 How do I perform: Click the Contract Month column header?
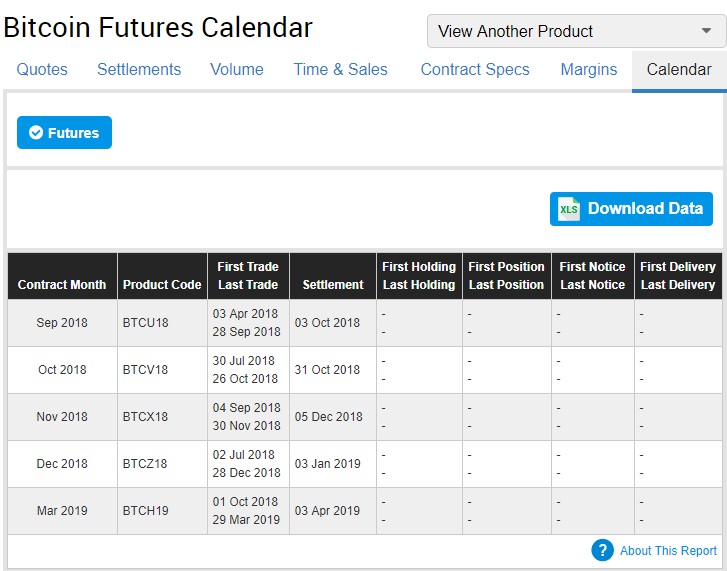(62, 276)
